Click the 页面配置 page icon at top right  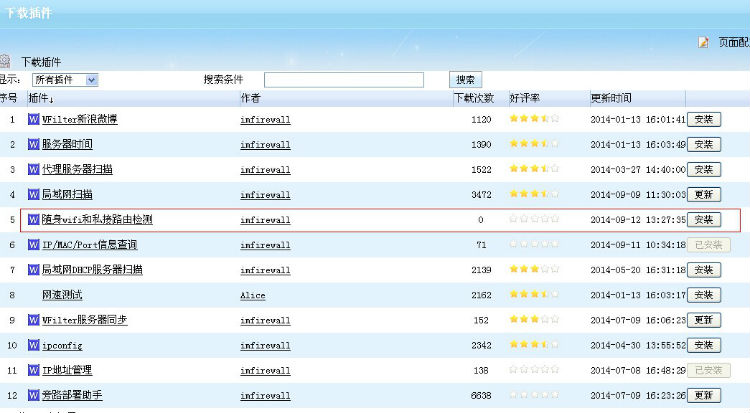(x=703, y=43)
